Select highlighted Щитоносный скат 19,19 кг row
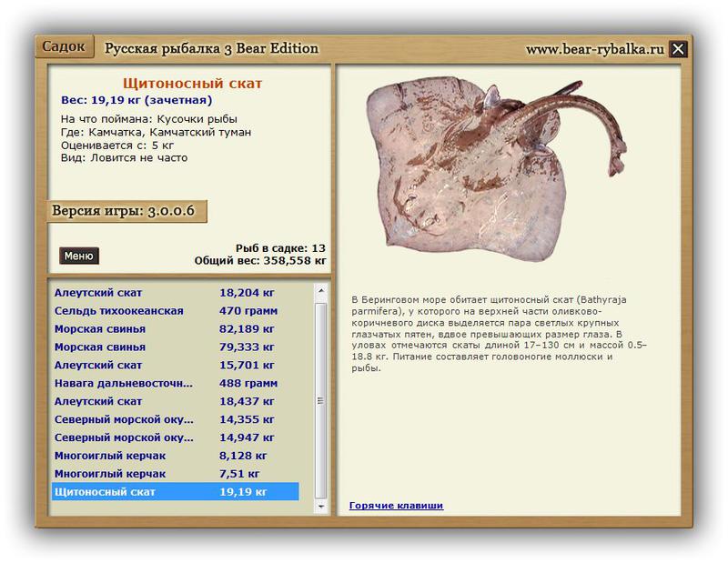This screenshot has width=728, height=563. [173, 492]
